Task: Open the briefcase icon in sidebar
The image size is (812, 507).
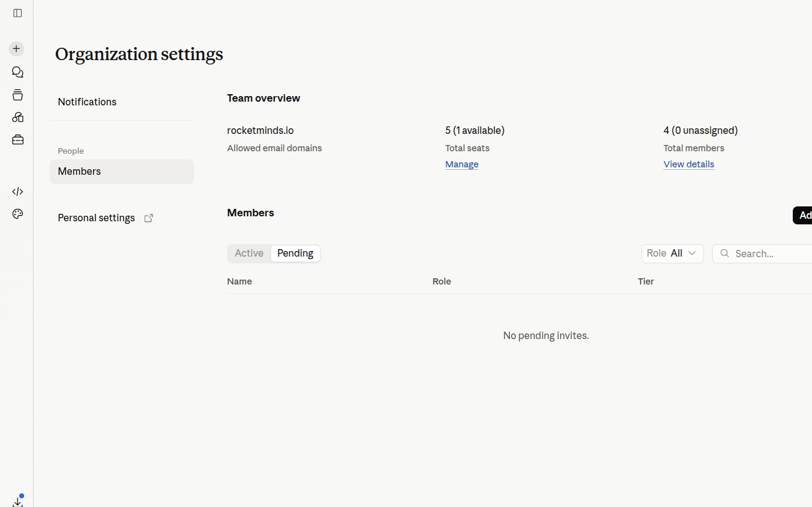Action: pyautogui.click(x=17, y=140)
